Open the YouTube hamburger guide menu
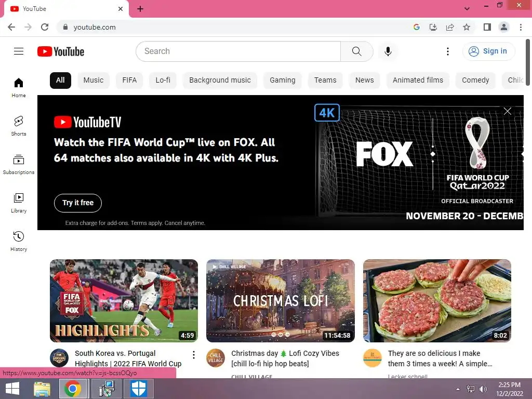The width and height of the screenshot is (532, 399). click(x=19, y=51)
